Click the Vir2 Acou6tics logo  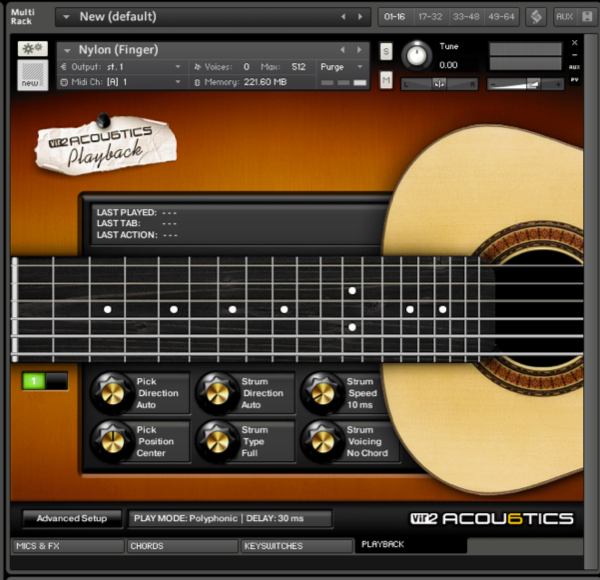[492, 518]
